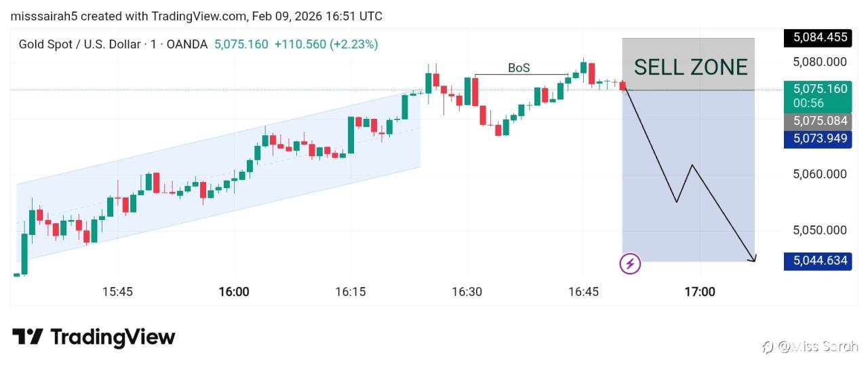868x368 pixels.
Task: Click the Gold Spot / U.S. Dollar title
Action: pyautogui.click(x=77, y=44)
